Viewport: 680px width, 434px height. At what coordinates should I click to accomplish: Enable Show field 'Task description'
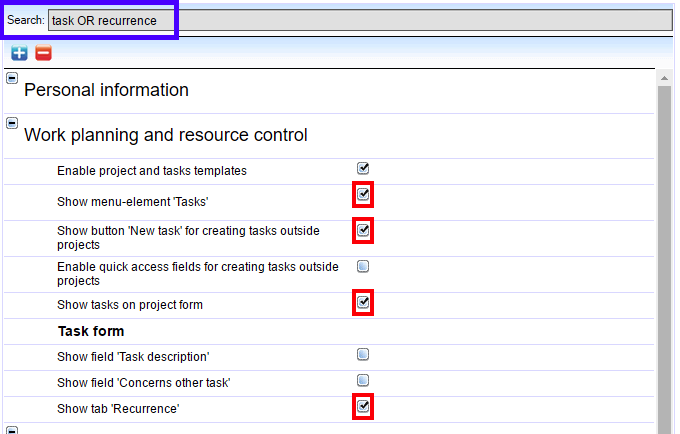[x=363, y=354]
